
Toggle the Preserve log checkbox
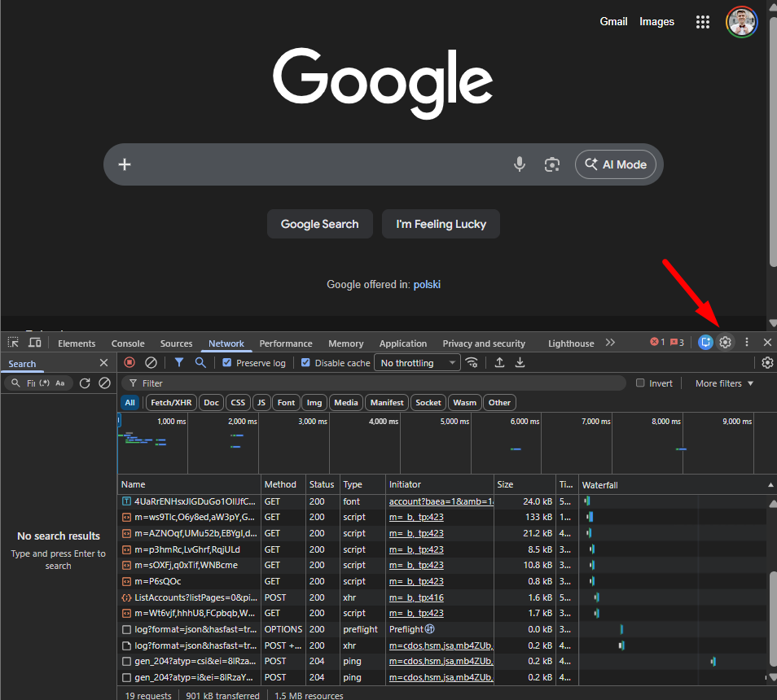tap(227, 363)
